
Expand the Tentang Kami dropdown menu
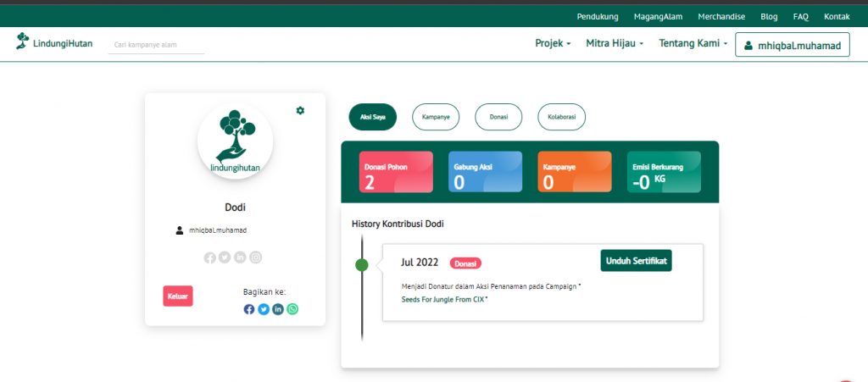pos(693,43)
